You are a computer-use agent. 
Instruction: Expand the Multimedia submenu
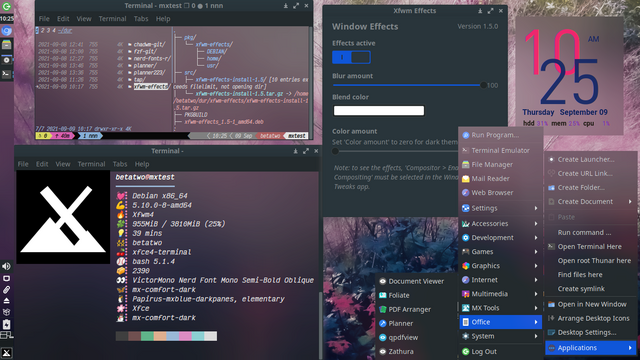coord(500,294)
